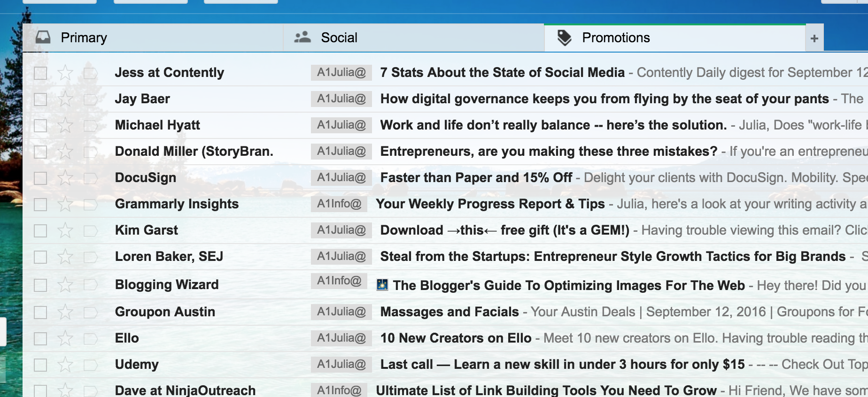Image resolution: width=868 pixels, height=397 pixels.
Task: Open 'Massages and Facials' Groupon email
Action: (x=449, y=312)
